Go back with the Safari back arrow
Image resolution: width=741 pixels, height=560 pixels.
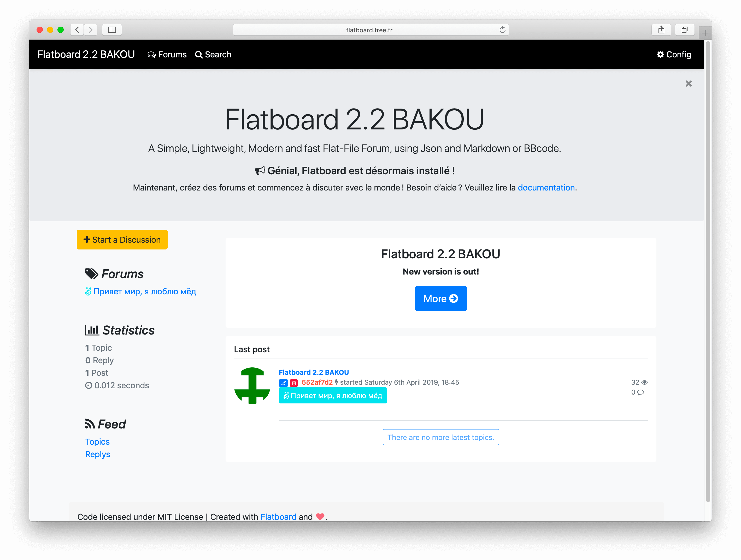click(77, 30)
